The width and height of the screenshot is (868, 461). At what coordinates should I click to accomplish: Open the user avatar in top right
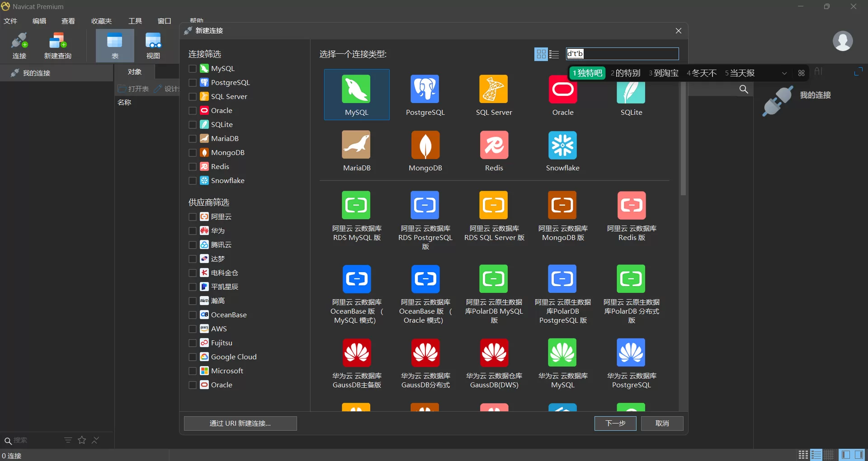pos(844,41)
